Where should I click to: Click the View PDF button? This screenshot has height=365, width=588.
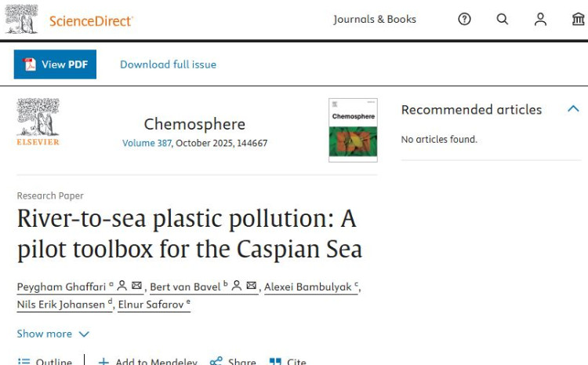point(55,64)
